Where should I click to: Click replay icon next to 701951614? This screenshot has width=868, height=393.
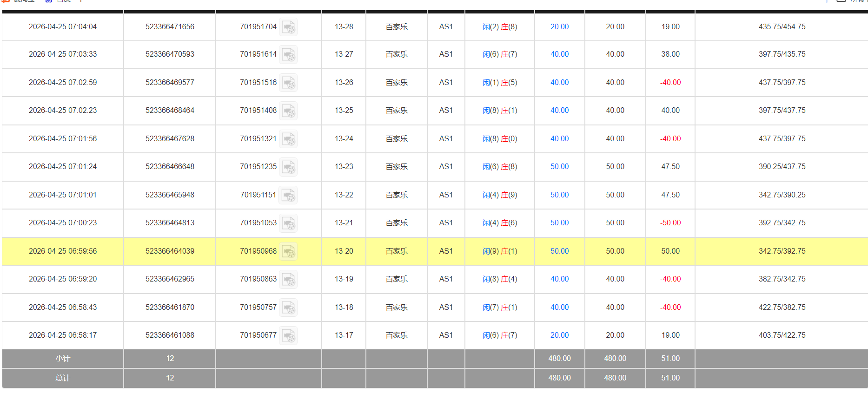click(288, 55)
